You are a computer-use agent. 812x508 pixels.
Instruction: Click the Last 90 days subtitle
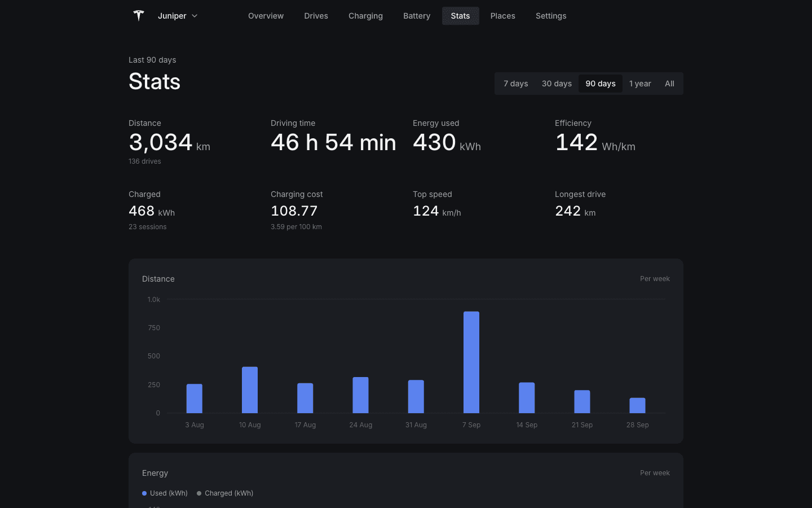pos(152,60)
